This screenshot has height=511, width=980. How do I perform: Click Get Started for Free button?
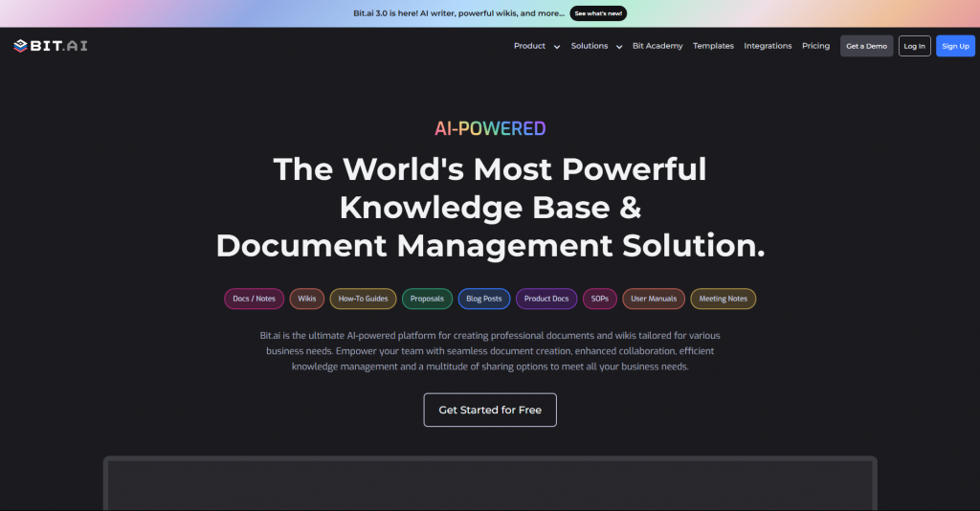tap(490, 410)
